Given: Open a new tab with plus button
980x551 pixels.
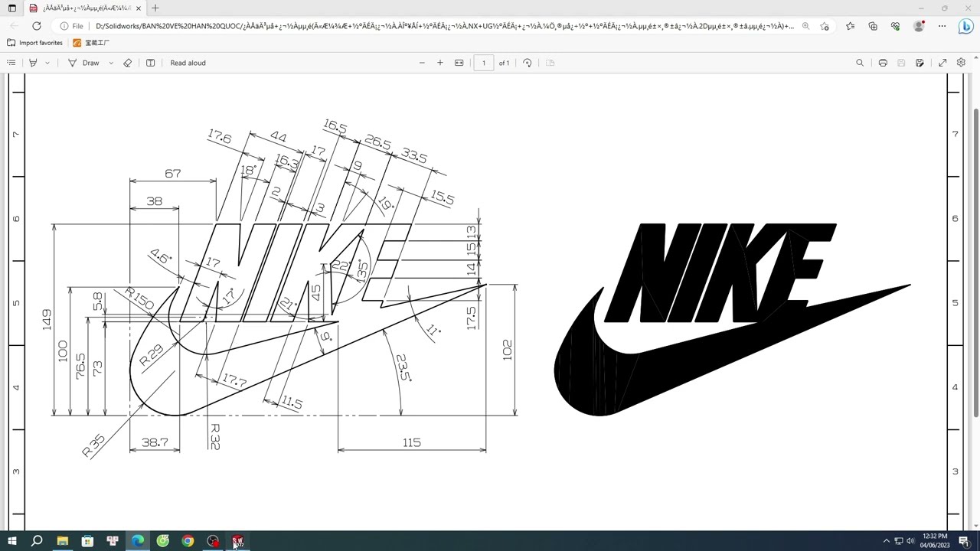Looking at the screenshot, I should coord(155,8).
